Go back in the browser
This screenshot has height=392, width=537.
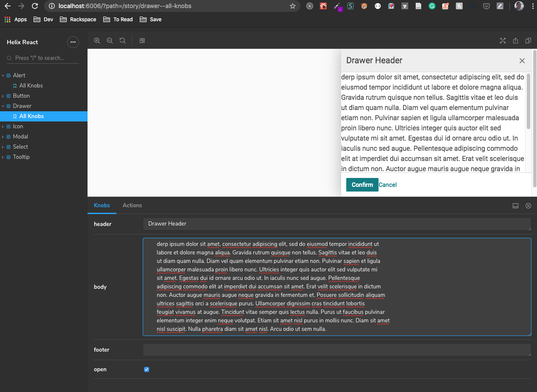8,6
